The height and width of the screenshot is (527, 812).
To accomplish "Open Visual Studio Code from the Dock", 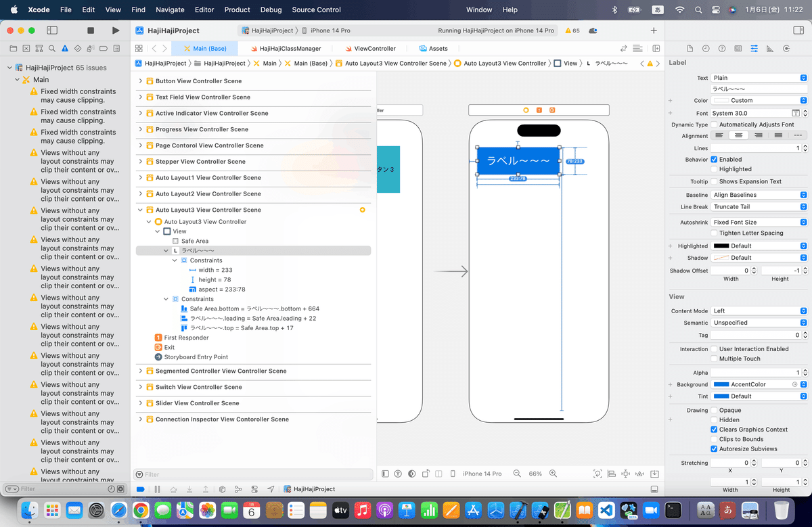I will [x=606, y=509].
